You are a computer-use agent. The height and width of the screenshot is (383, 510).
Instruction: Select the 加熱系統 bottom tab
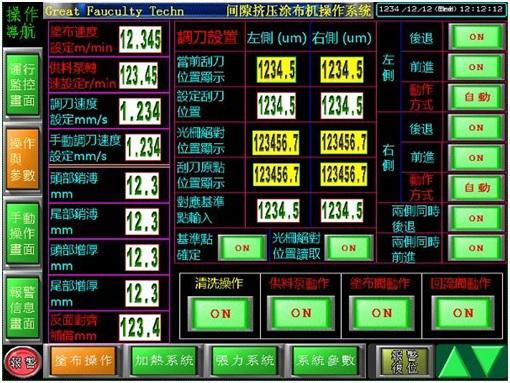click(x=164, y=361)
